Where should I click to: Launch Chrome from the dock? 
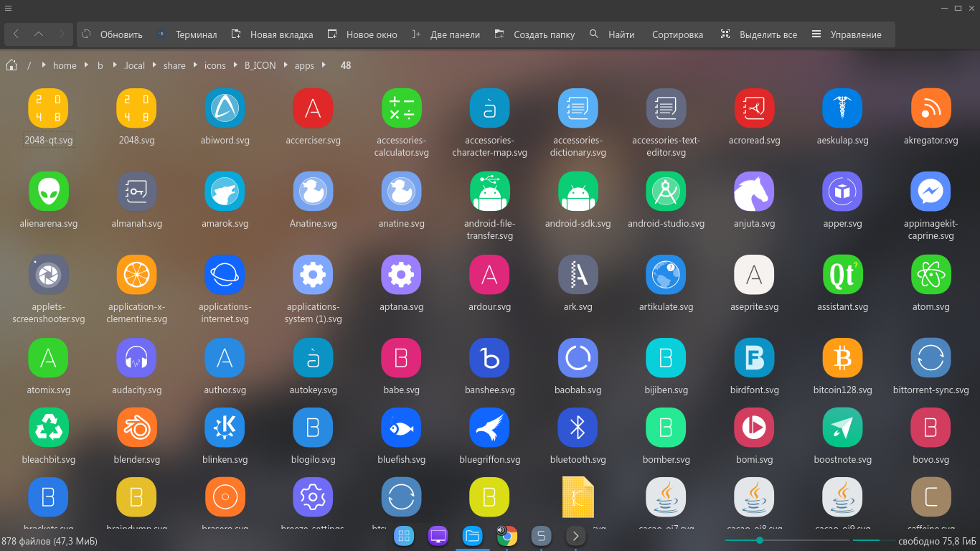click(507, 535)
